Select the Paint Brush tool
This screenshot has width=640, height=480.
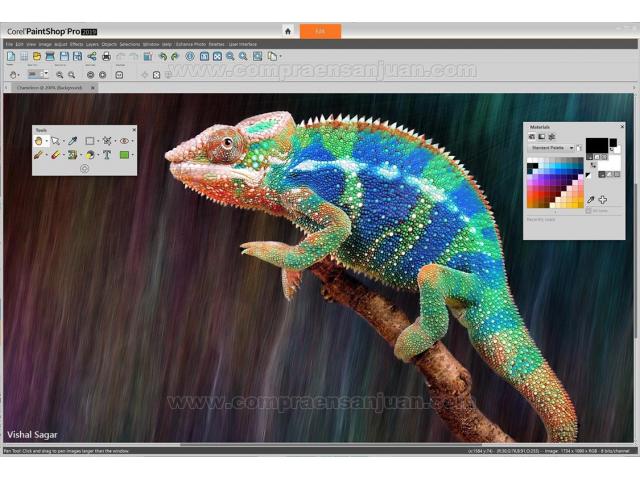38,155
